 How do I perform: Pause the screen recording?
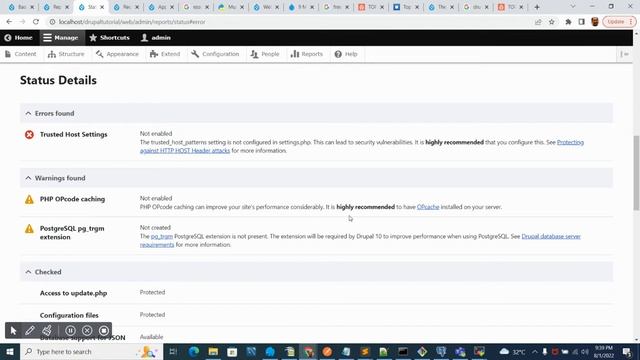pyautogui.click(x=70, y=331)
